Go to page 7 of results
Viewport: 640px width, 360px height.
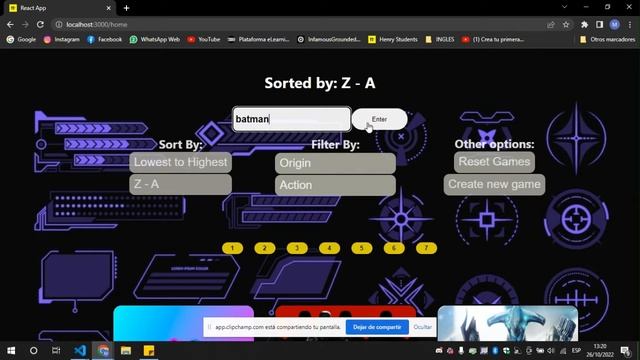coord(426,248)
